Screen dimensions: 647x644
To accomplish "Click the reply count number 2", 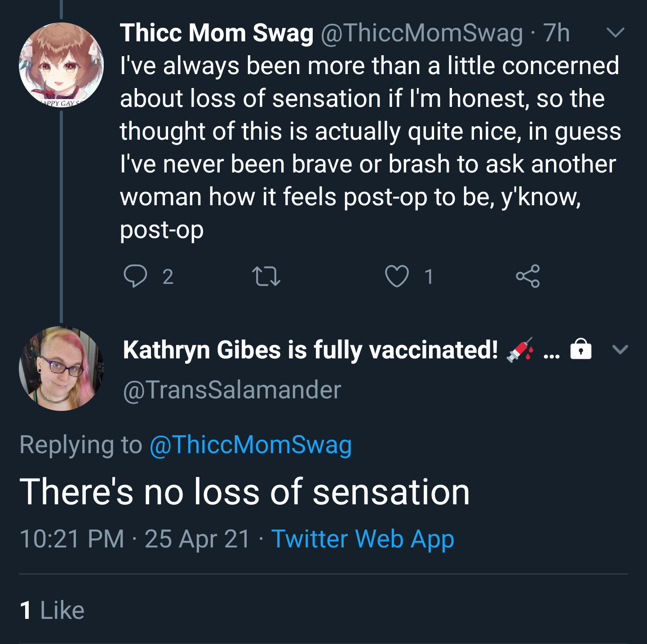I will (x=168, y=277).
